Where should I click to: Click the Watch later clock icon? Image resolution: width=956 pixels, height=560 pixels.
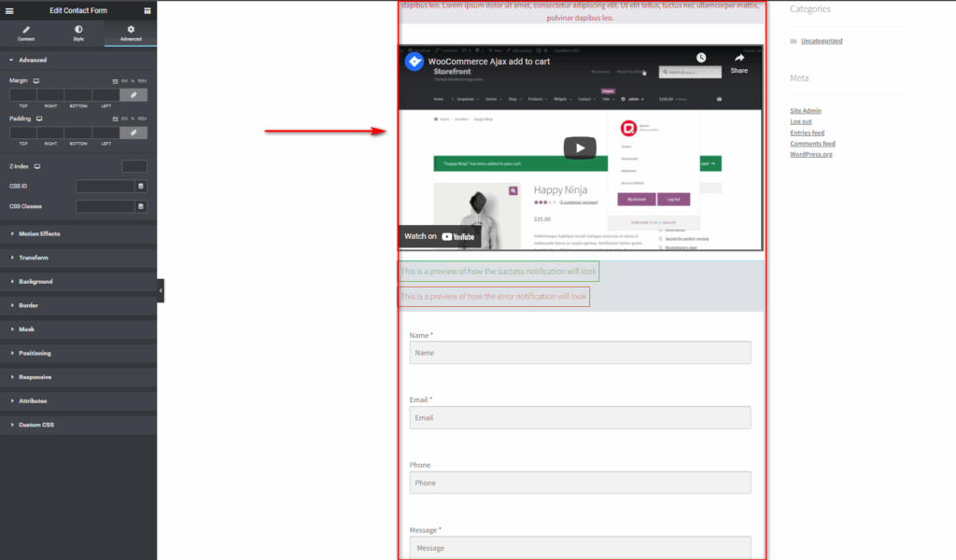(x=701, y=58)
